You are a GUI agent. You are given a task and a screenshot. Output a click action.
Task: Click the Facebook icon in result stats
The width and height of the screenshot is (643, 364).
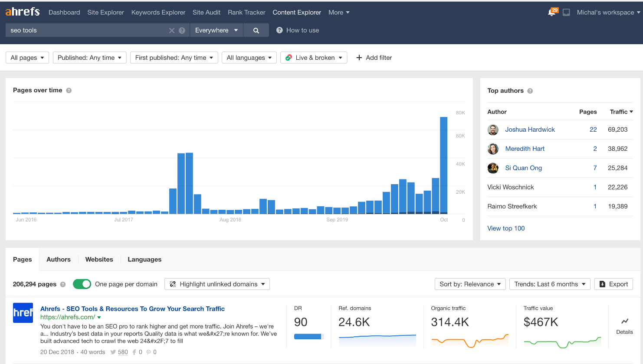pos(134,352)
